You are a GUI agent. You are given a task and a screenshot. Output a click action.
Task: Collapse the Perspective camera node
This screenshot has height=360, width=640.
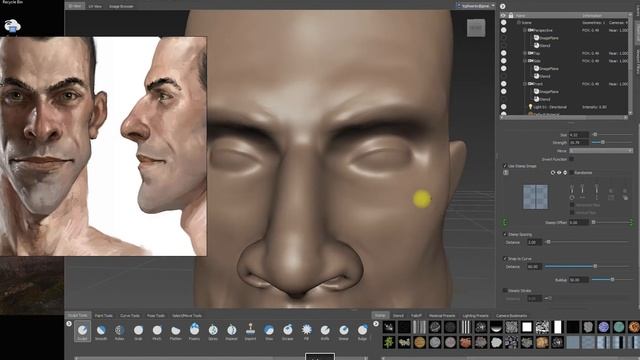tap(525, 30)
